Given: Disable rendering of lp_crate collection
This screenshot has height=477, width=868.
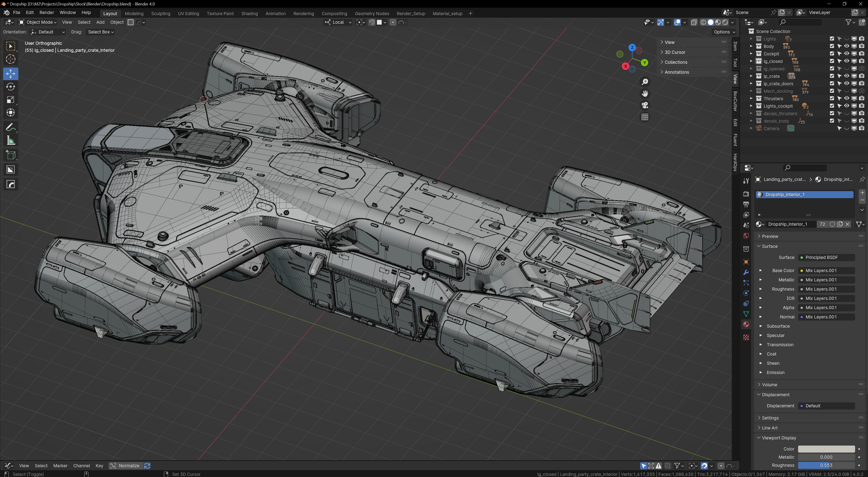Looking at the screenshot, I should 862,76.
